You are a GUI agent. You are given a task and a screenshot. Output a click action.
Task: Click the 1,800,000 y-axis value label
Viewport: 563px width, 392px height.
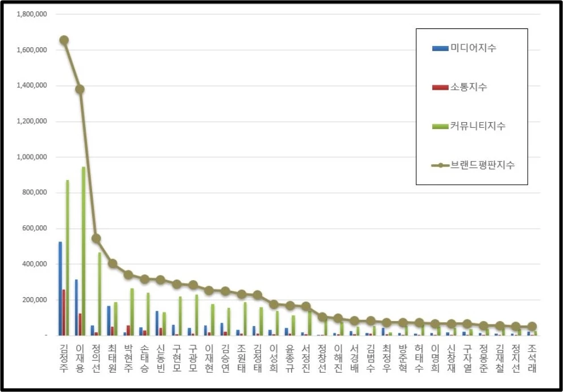(31, 14)
